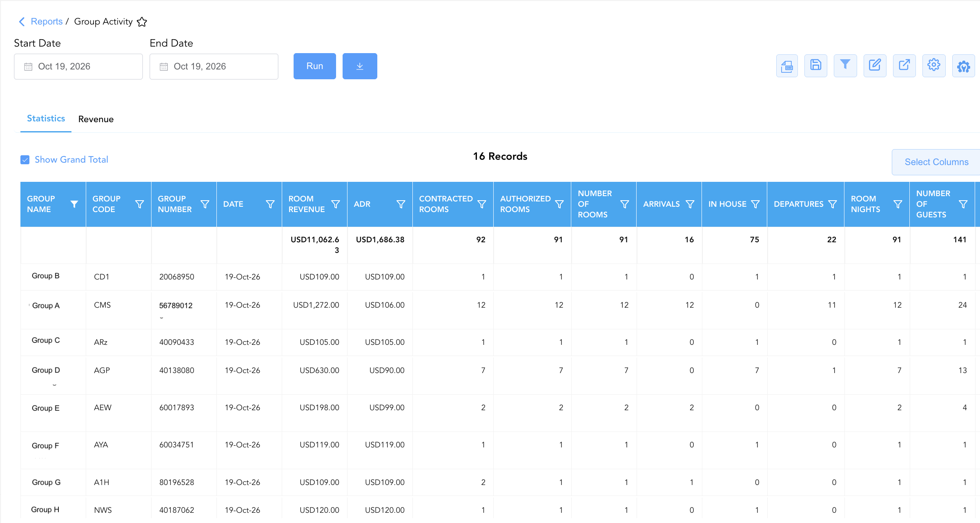Click the open-external arrow icon
980x523 pixels.
tap(904, 66)
